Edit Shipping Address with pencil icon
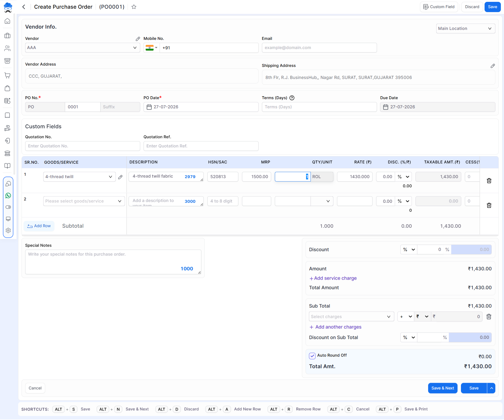Image resolution: width=504 pixels, height=420 pixels. click(493, 66)
